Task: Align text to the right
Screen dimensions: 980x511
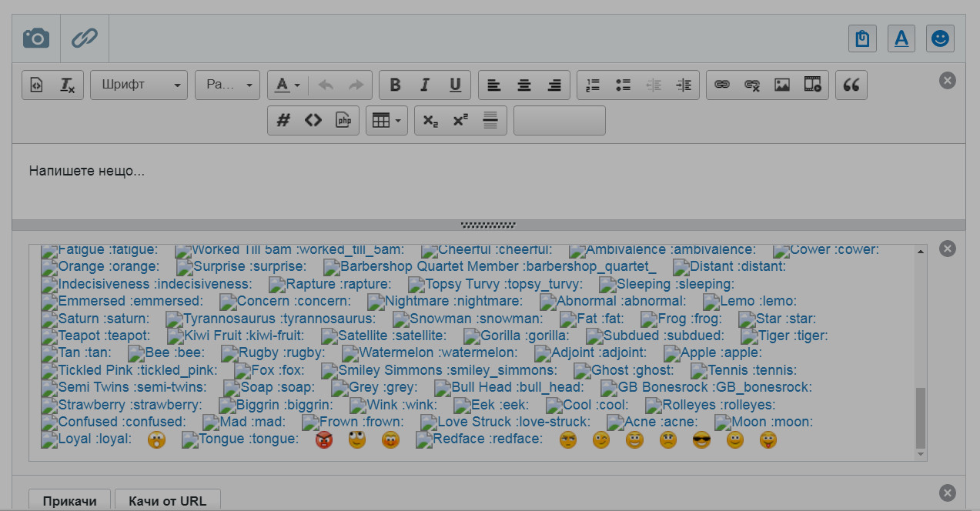Action: pos(554,85)
